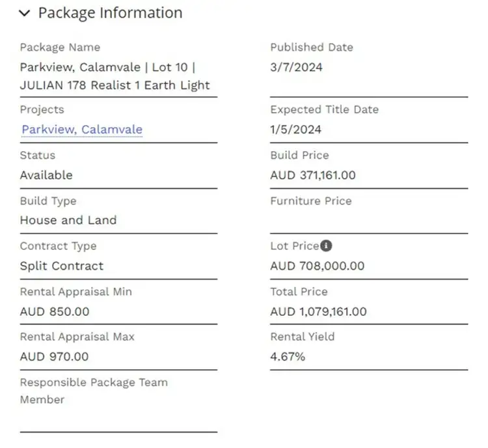
Task: Click the Package Information heading text
Action: click(x=110, y=13)
